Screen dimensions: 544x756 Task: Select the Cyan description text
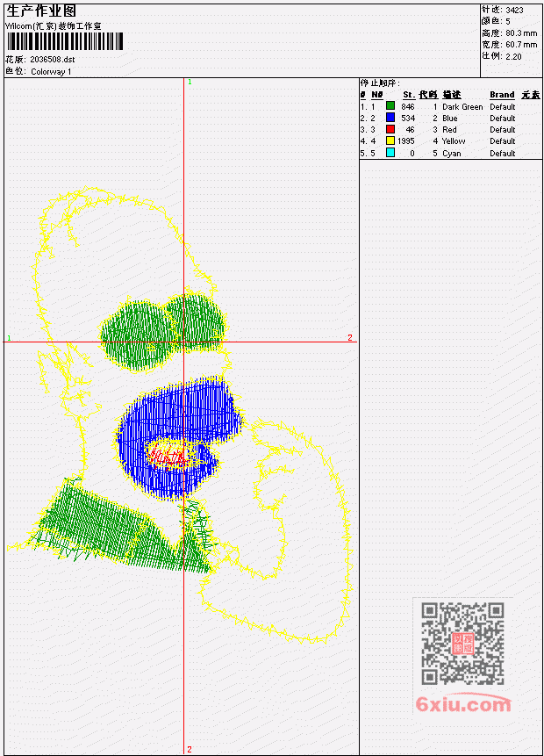[452, 154]
